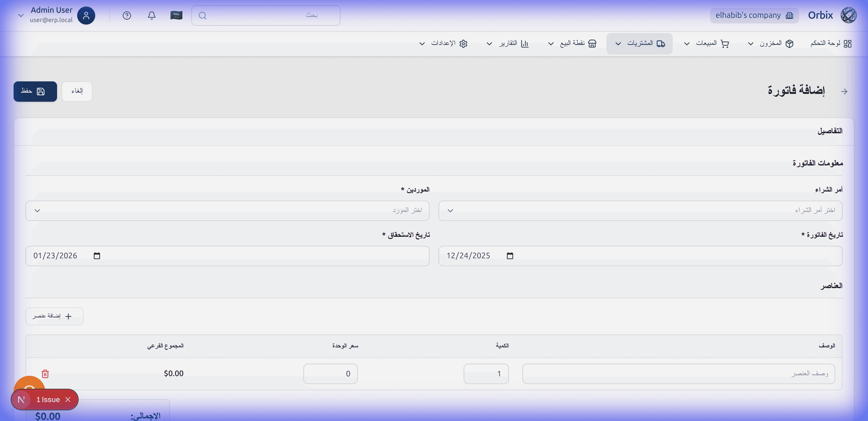Click the Orbix globe logo
The height and width of the screenshot is (421, 868).
click(x=849, y=15)
